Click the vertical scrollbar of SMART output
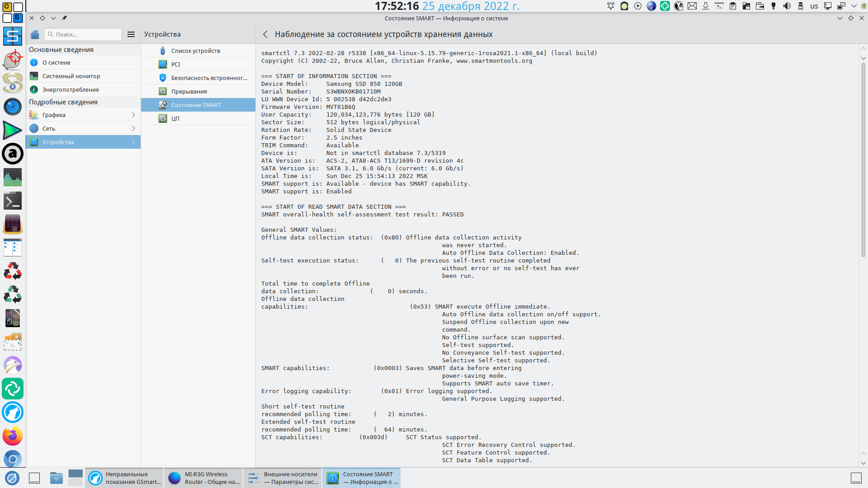Image resolution: width=868 pixels, height=488 pixels. pyautogui.click(x=863, y=160)
